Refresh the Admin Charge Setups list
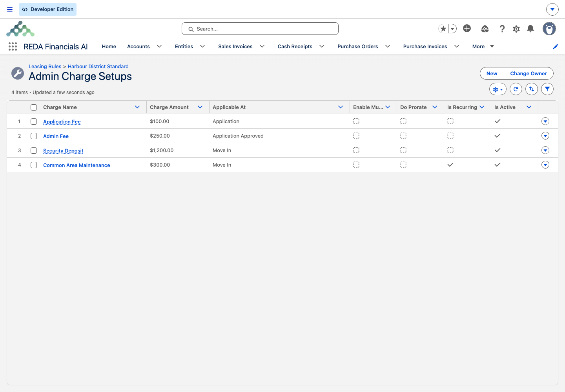Viewport: 565px width, 392px height. (516, 89)
